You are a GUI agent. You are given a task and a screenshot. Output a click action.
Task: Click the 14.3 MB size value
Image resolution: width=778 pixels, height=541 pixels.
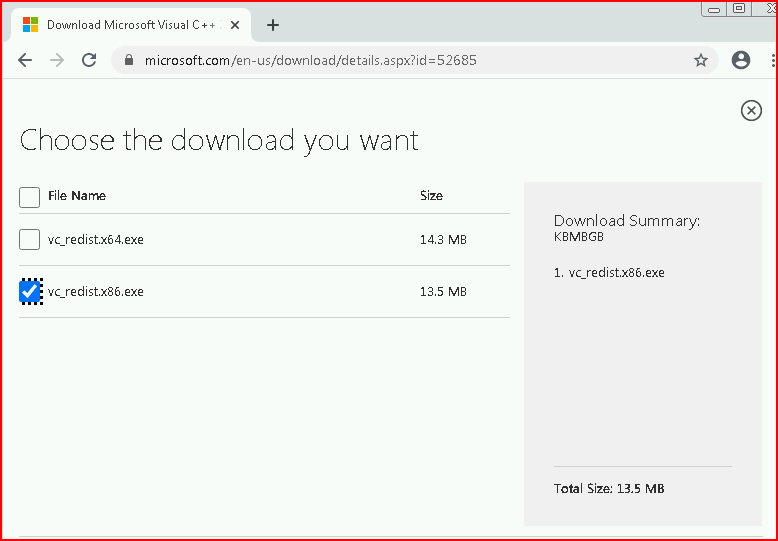pyautogui.click(x=443, y=240)
